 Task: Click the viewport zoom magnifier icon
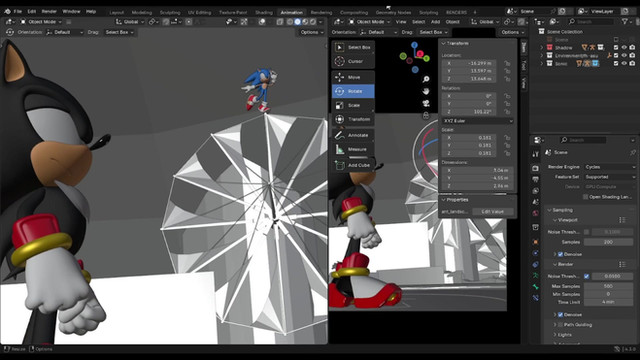click(426, 79)
